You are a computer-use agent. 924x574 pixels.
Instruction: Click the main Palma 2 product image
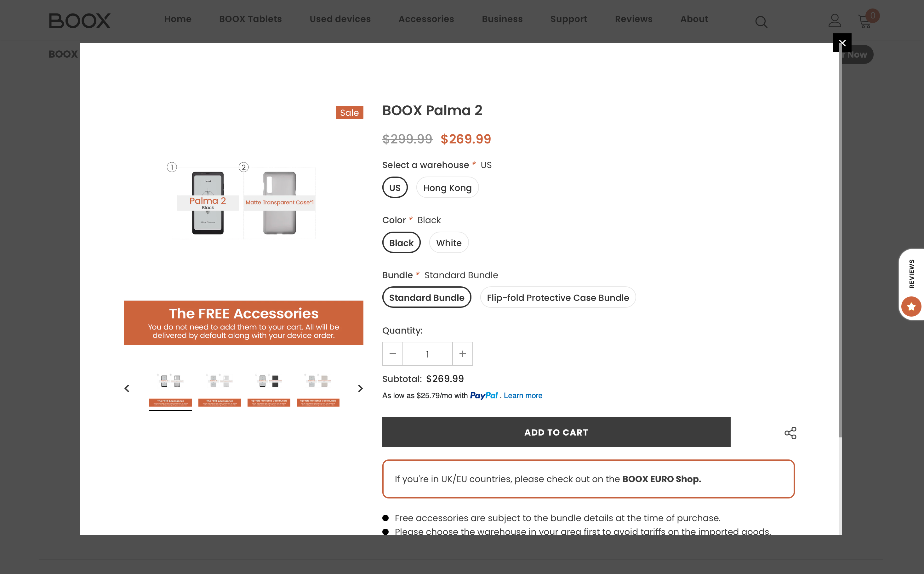[x=243, y=226]
